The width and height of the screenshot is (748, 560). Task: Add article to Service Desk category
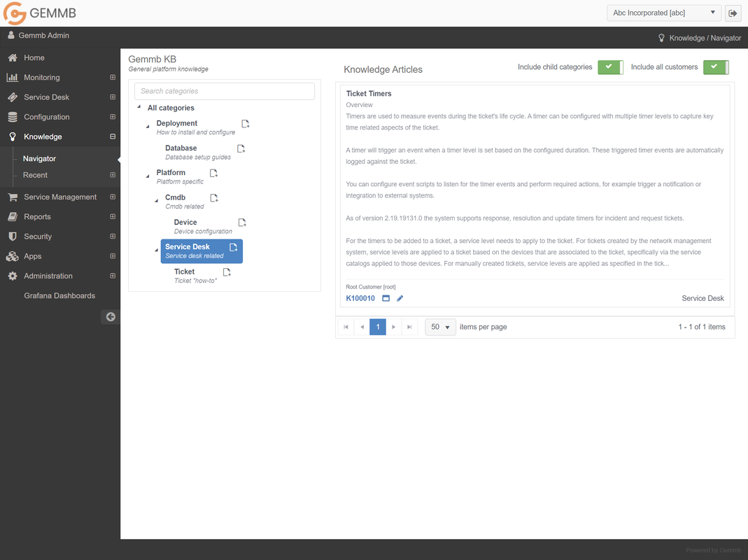tap(233, 247)
